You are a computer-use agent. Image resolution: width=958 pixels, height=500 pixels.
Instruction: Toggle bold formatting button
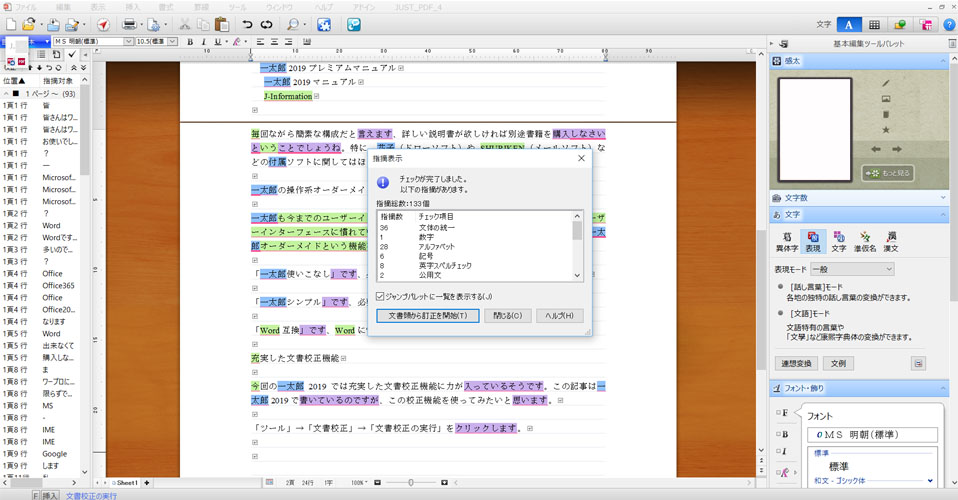pos(189,42)
